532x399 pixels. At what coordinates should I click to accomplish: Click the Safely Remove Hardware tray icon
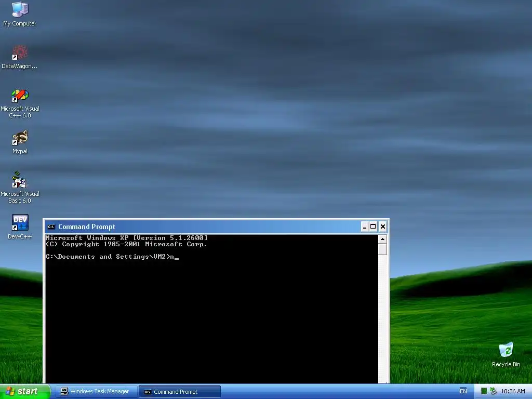click(x=493, y=391)
